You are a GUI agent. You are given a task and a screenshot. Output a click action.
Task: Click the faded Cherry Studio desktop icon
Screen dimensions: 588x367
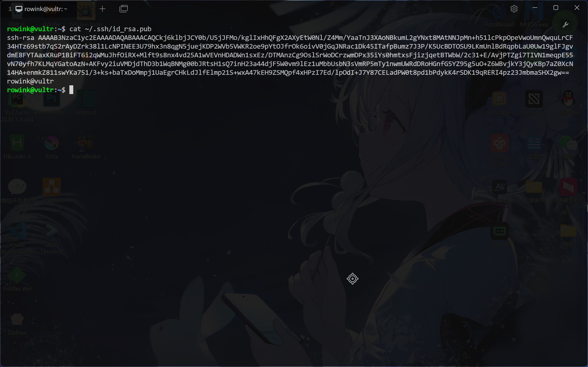[x=499, y=143]
